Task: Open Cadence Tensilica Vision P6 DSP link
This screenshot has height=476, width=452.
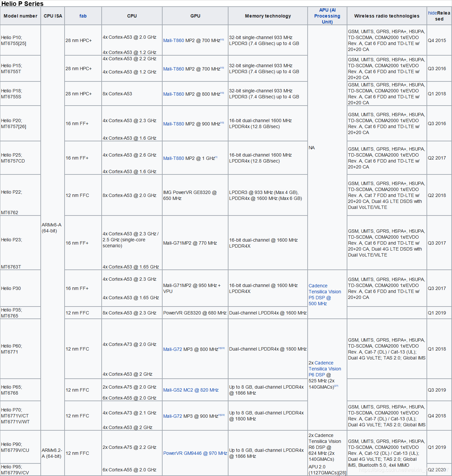Action: click(325, 369)
